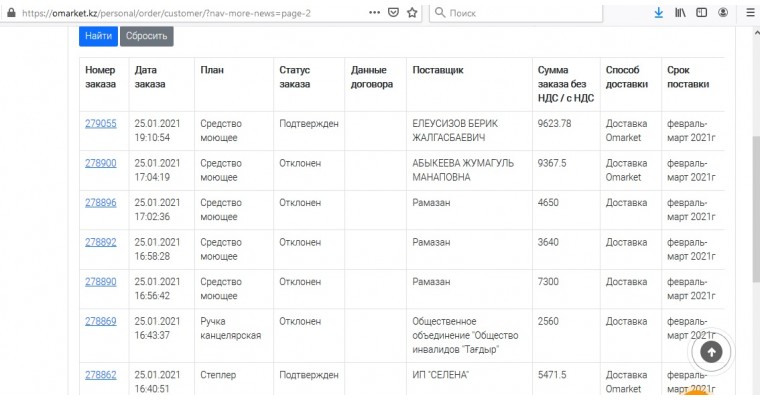760x400 pixels.
Task: Open the Library bookmarks icon
Action: 681,13
